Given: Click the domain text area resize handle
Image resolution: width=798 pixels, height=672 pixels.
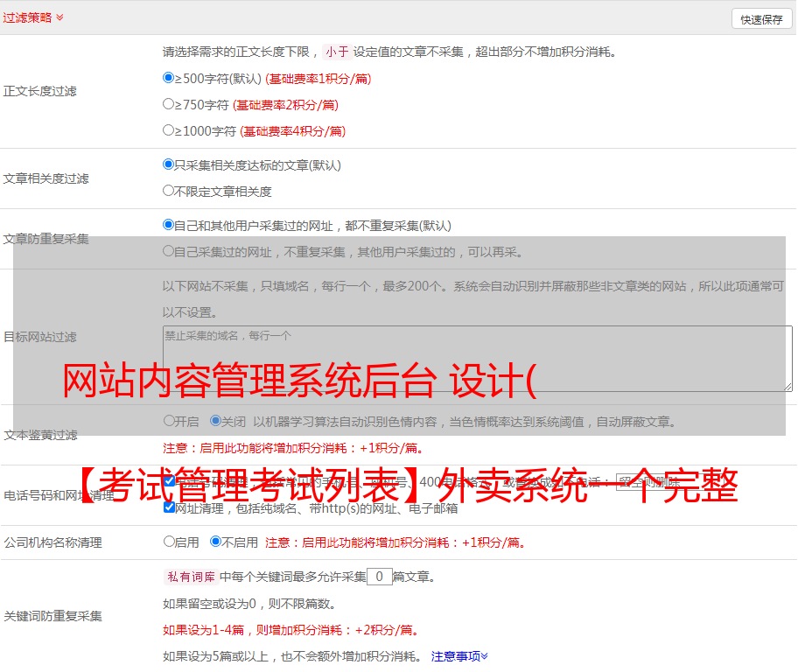Looking at the screenshot, I should click(787, 386).
